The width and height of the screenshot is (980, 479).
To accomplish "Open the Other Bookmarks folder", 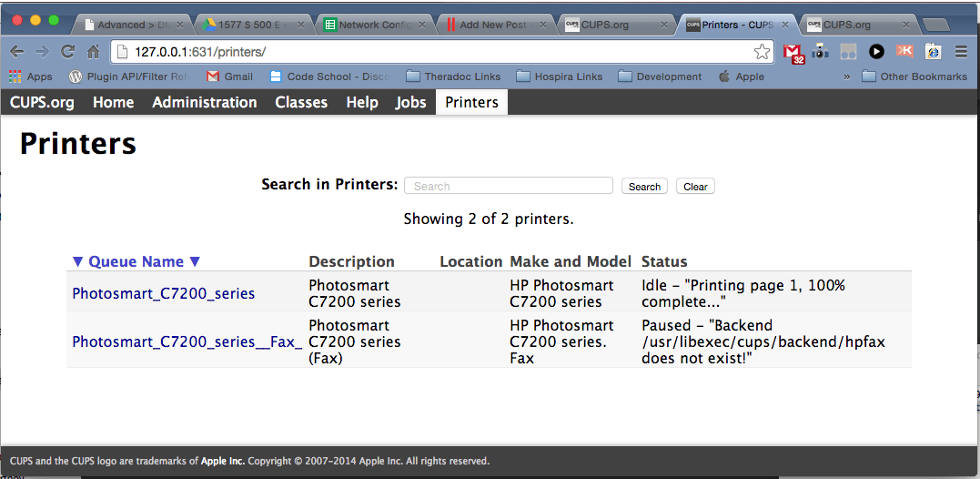I will (914, 76).
